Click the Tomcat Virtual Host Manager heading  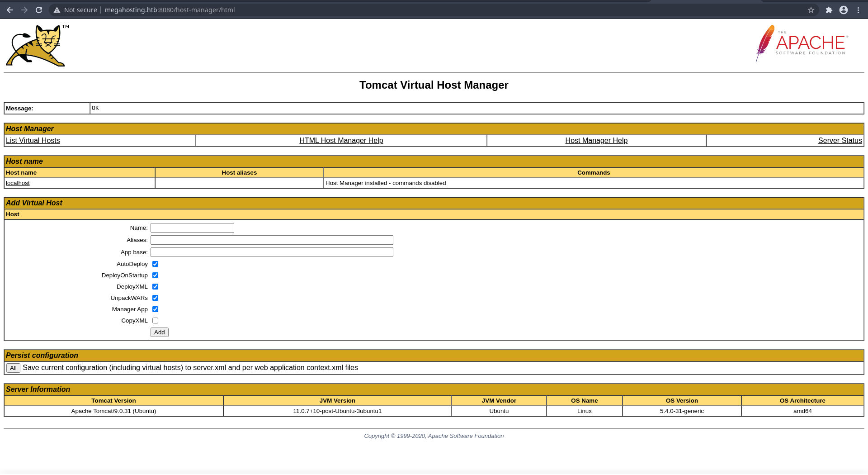click(x=434, y=85)
